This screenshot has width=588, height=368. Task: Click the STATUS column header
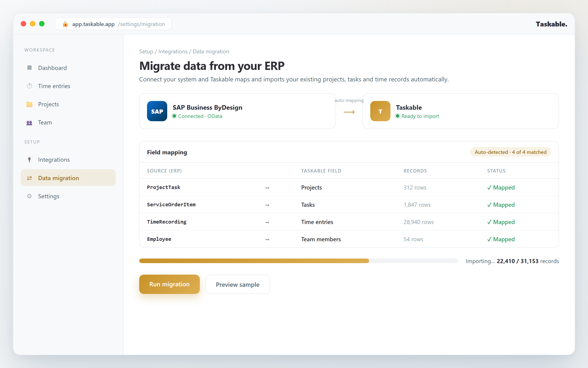(496, 171)
